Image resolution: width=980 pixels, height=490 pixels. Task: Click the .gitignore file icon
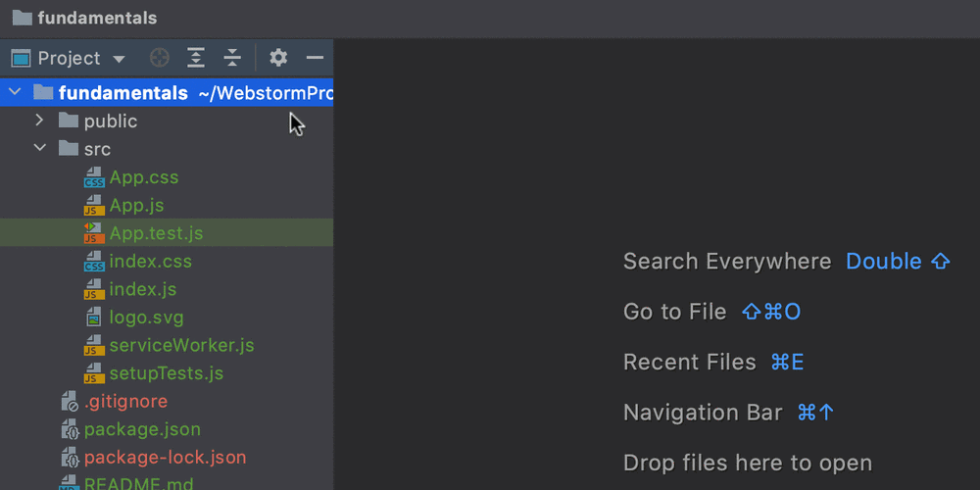point(70,401)
